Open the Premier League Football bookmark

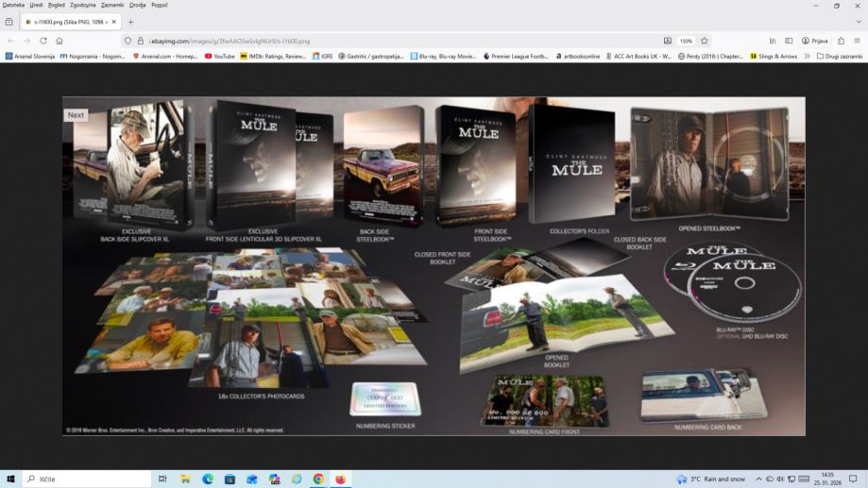(x=516, y=57)
